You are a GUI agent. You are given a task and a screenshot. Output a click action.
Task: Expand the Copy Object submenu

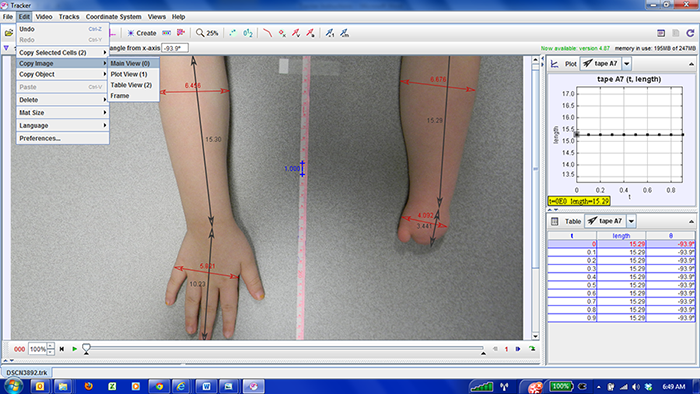(62, 74)
